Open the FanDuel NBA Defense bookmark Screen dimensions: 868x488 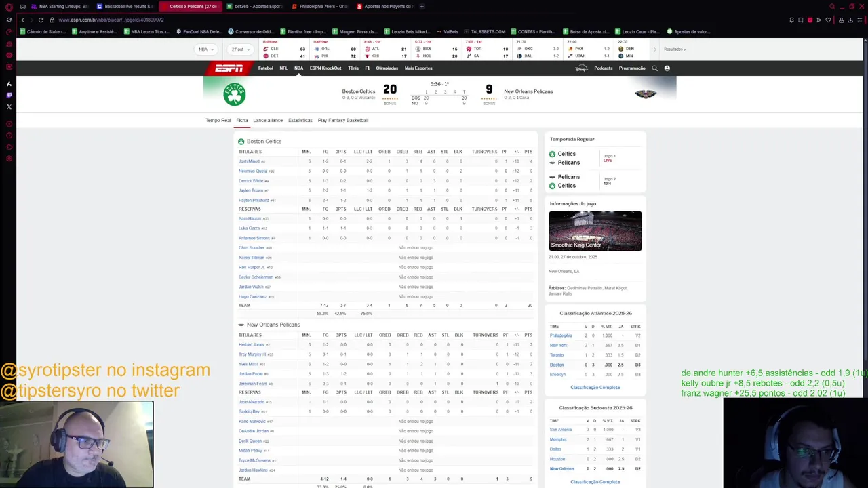199,32
